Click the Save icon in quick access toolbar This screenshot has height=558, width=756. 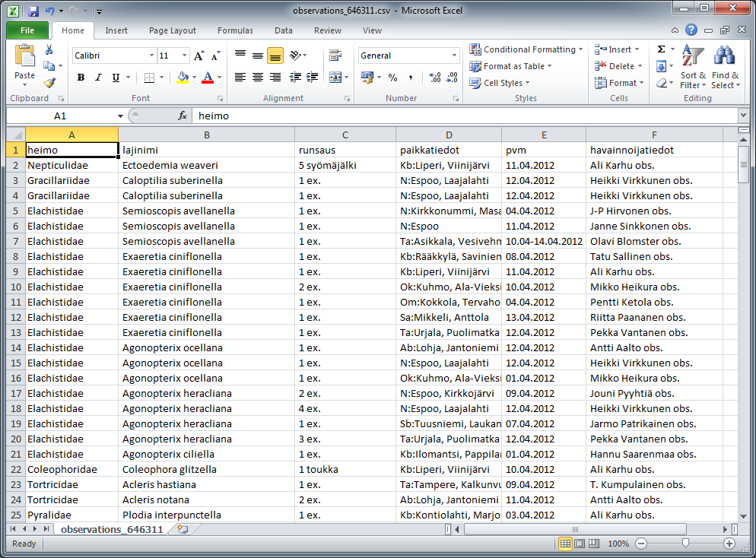click(x=33, y=11)
